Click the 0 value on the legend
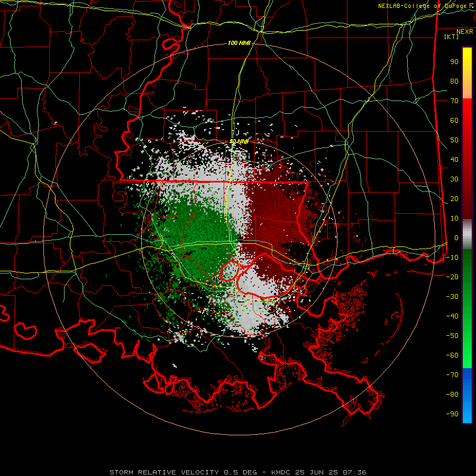The height and width of the screenshot is (476, 476). [x=456, y=237]
